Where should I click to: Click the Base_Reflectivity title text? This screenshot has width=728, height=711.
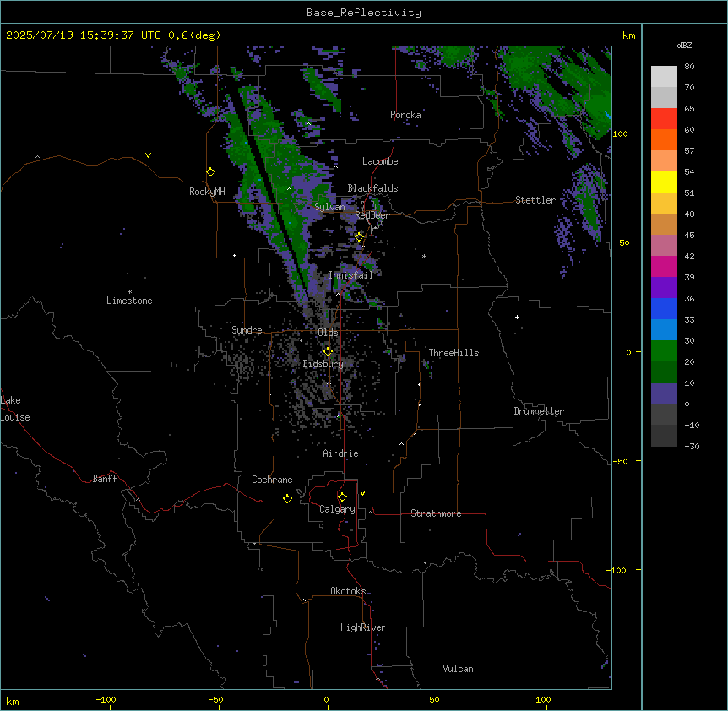coord(364,13)
